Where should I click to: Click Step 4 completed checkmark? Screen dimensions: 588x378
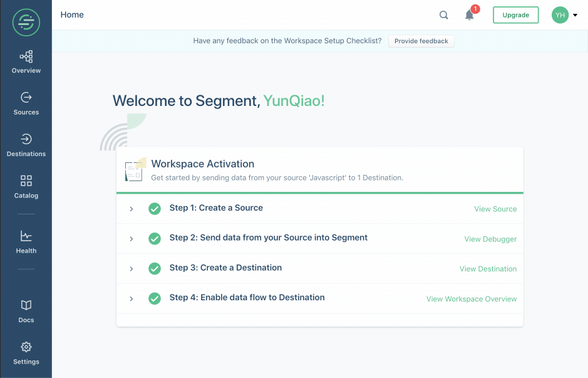click(x=155, y=298)
